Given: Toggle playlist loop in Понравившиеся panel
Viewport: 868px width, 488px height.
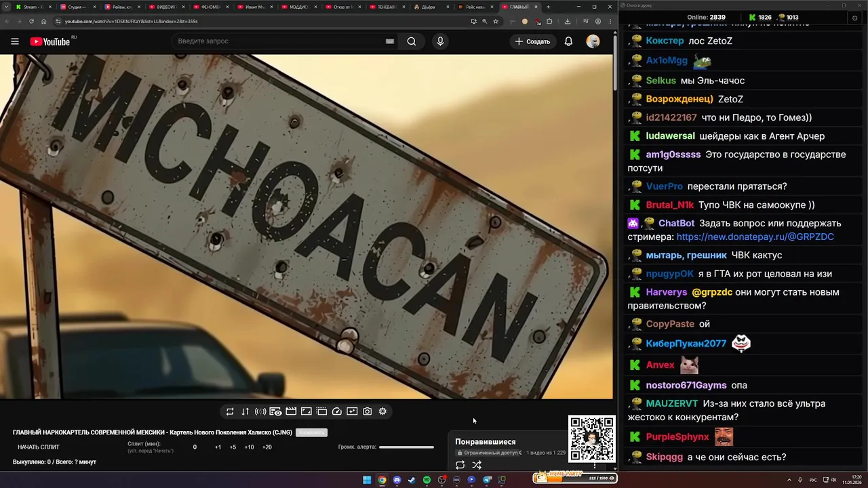Looking at the screenshot, I should tap(460, 465).
